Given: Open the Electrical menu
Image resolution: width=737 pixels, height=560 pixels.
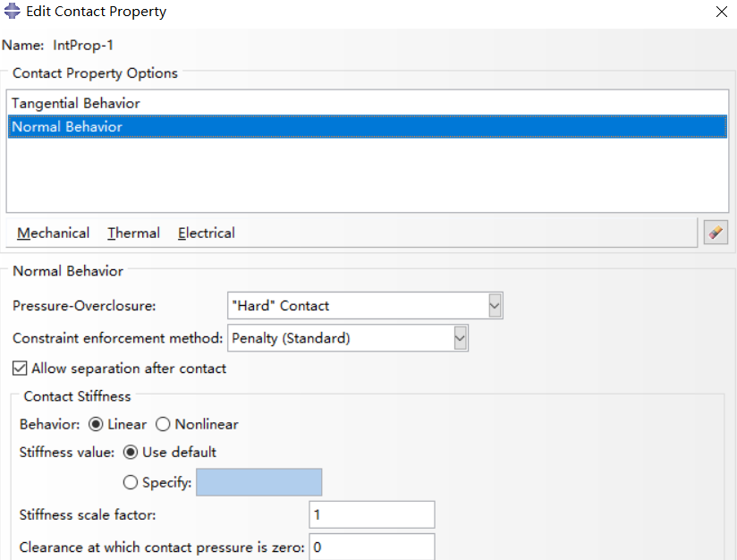Looking at the screenshot, I should click(x=207, y=233).
